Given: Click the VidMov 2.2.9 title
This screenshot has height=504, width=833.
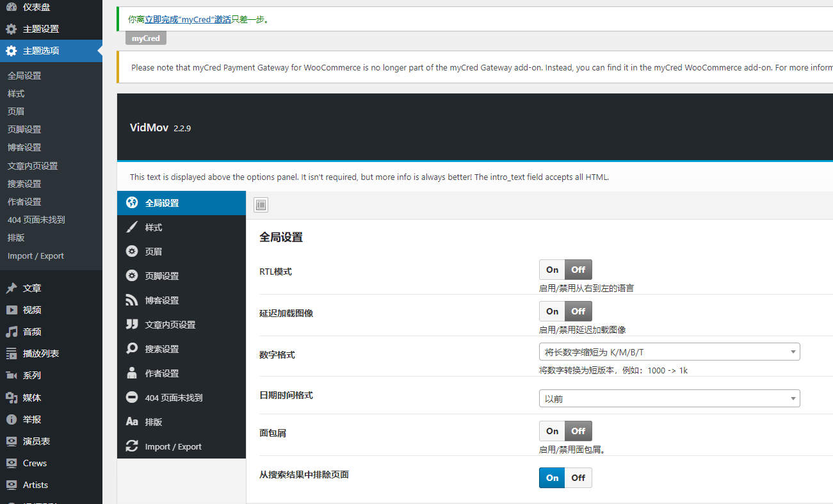Looking at the screenshot, I should tap(160, 127).
